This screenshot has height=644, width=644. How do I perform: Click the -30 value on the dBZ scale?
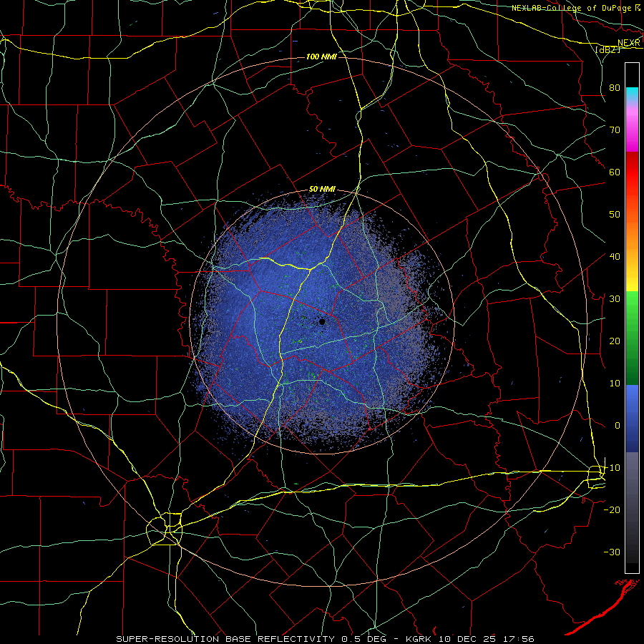click(x=612, y=552)
